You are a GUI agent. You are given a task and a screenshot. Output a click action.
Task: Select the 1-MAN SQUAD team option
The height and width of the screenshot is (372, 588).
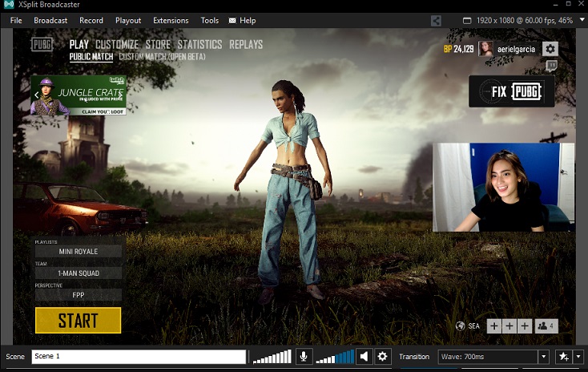coord(79,273)
